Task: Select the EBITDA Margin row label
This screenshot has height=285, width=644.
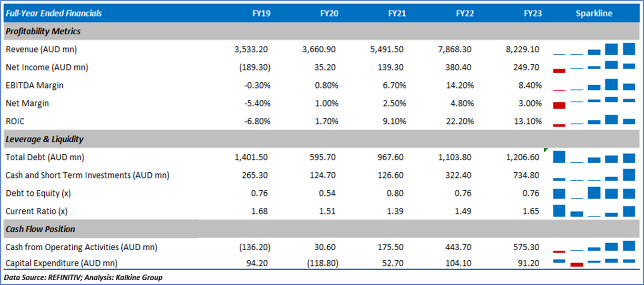Action: coord(34,86)
